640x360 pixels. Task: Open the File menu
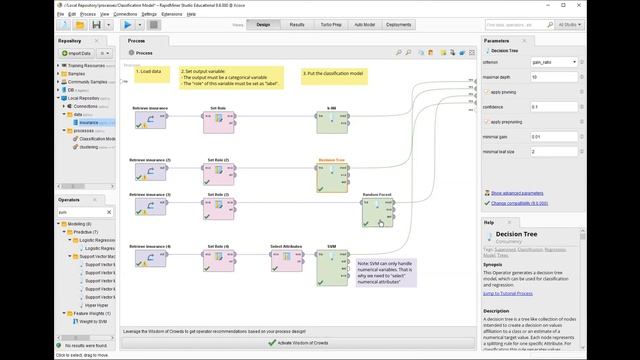coord(60,14)
